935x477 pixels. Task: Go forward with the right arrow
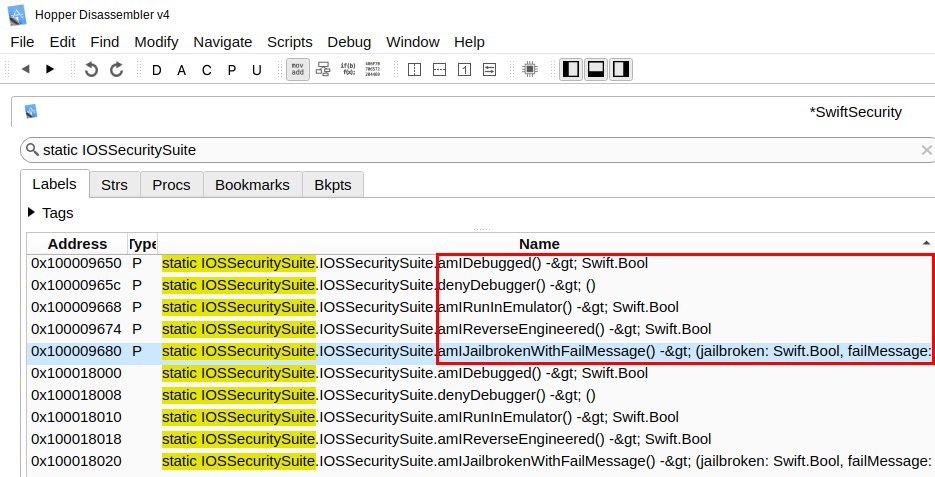pyautogui.click(x=50, y=69)
